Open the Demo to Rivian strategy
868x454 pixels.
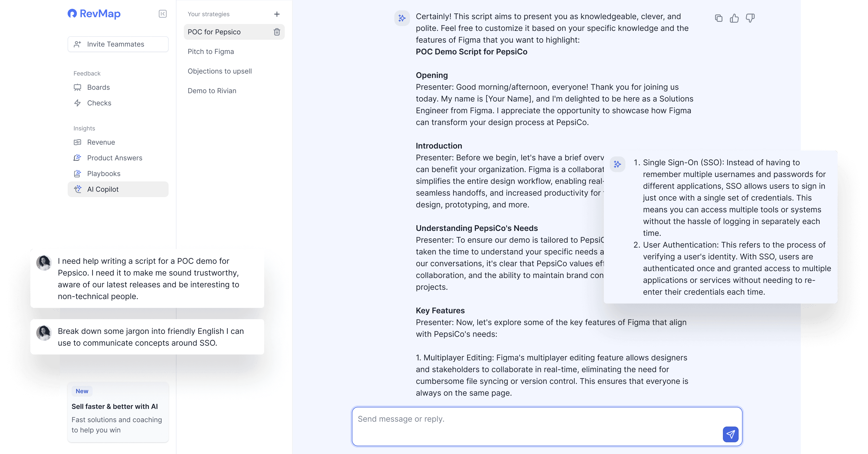(x=234, y=91)
